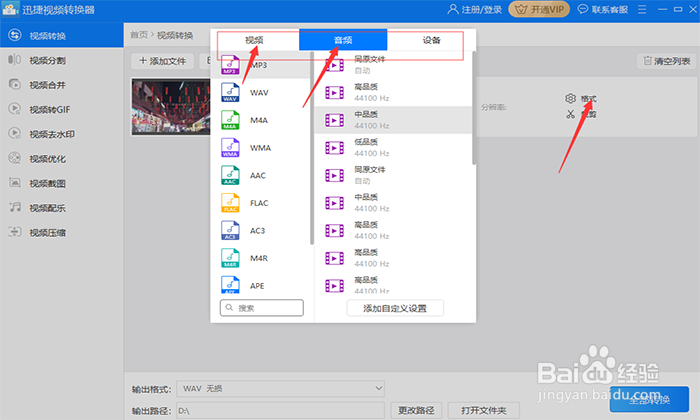The height and width of the screenshot is (420, 700).
Task: Select the AC3 format icon
Action: point(230,231)
